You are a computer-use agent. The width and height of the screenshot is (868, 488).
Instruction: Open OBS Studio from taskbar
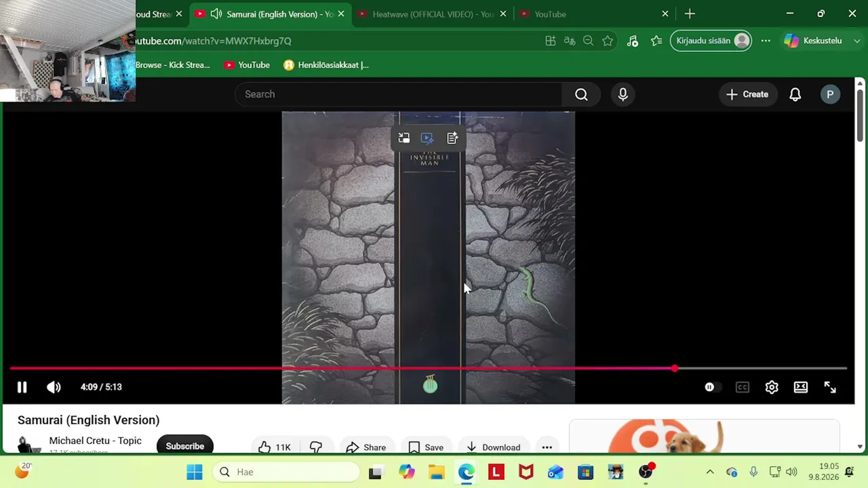(x=646, y=472)
